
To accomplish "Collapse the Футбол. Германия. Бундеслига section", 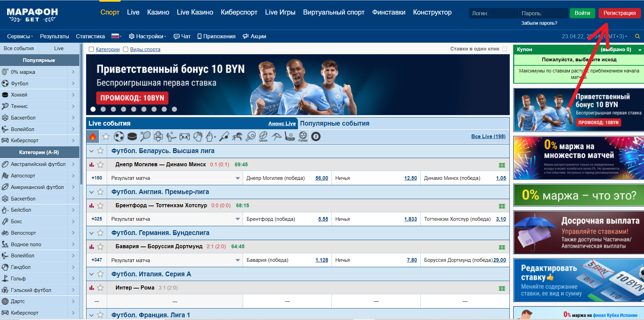I will (92, 233).
